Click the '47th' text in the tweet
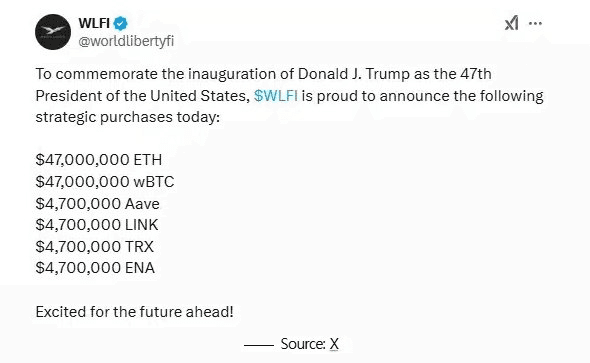The width and height of the screenshot is (590, 363). (x=476, y=74)
